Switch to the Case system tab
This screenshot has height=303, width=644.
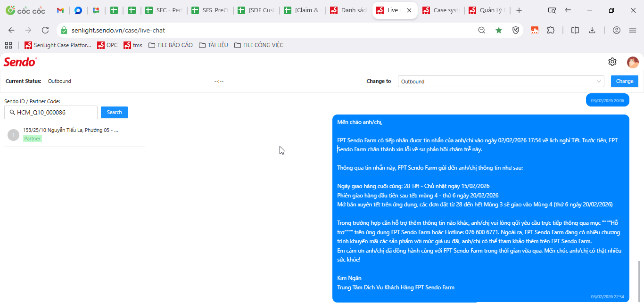pos(440,10)
